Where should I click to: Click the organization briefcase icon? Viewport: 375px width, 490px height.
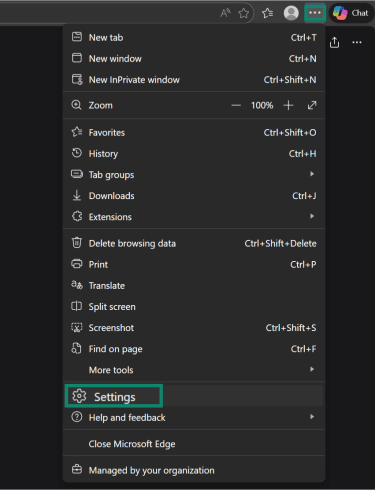(77, 469)
